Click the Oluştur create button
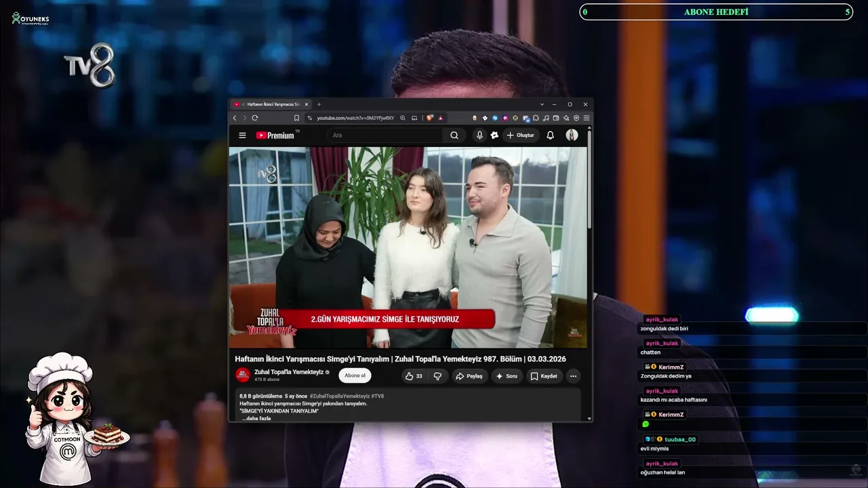Image resolution: width=868 pixels, height=488 pixels. [520, 136]
